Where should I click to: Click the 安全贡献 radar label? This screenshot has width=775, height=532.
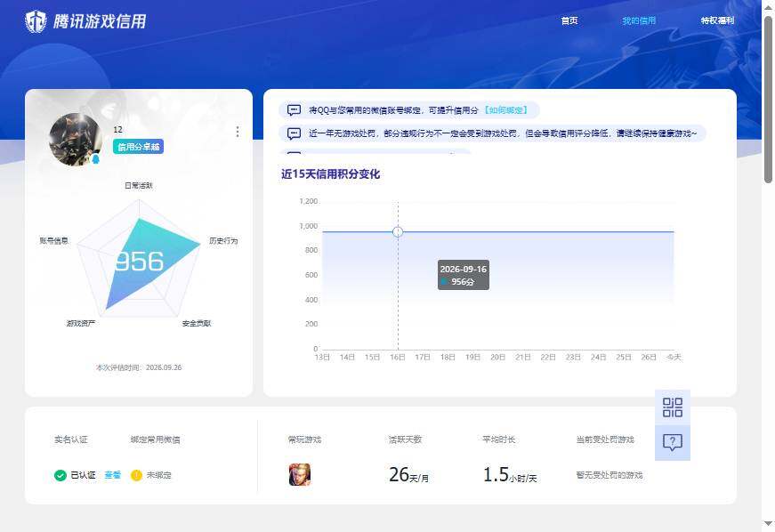(197, 324)
